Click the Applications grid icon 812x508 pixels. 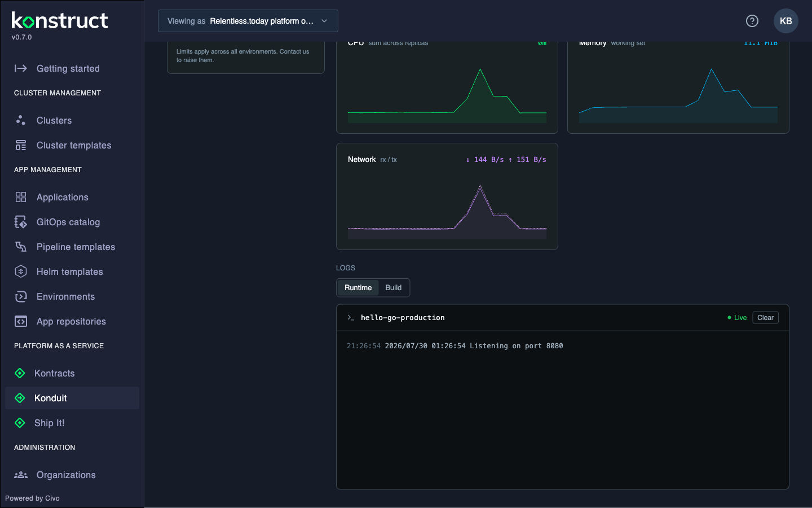click(x=21, y=197)
